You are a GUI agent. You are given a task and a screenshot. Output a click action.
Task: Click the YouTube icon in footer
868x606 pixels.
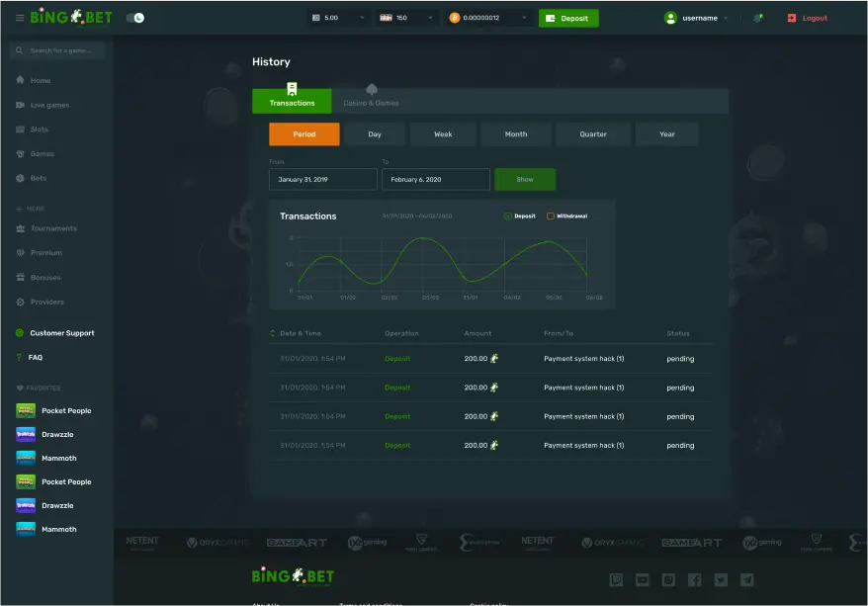tap(643, 580)
